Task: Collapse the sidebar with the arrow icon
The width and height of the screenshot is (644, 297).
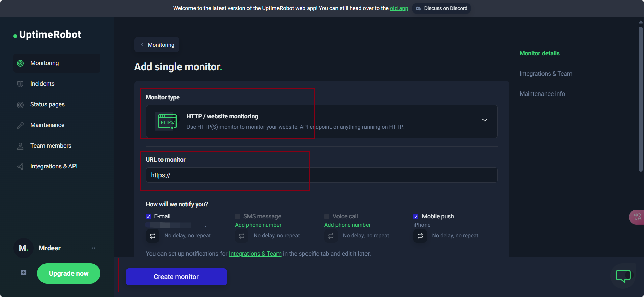Action: coord(24,272)
